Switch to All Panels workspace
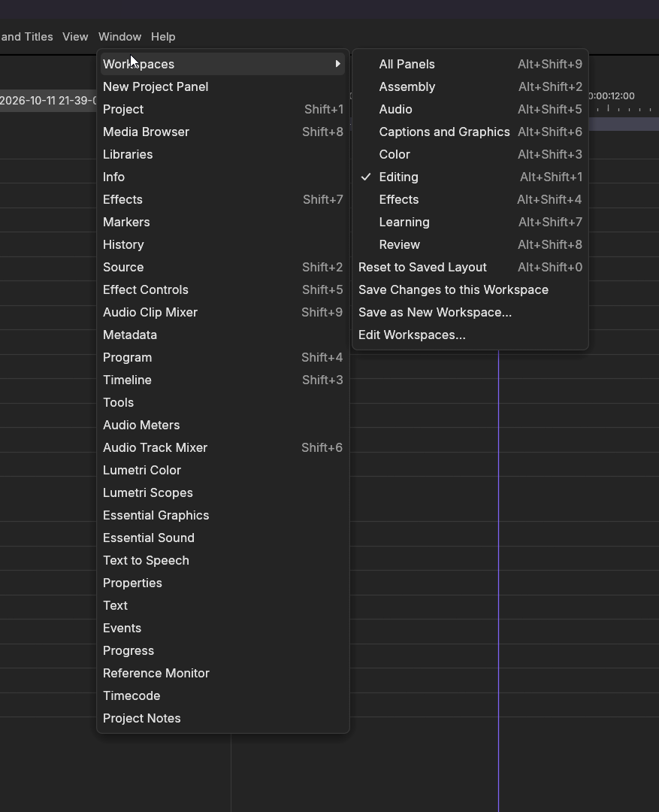 [470, 64]
